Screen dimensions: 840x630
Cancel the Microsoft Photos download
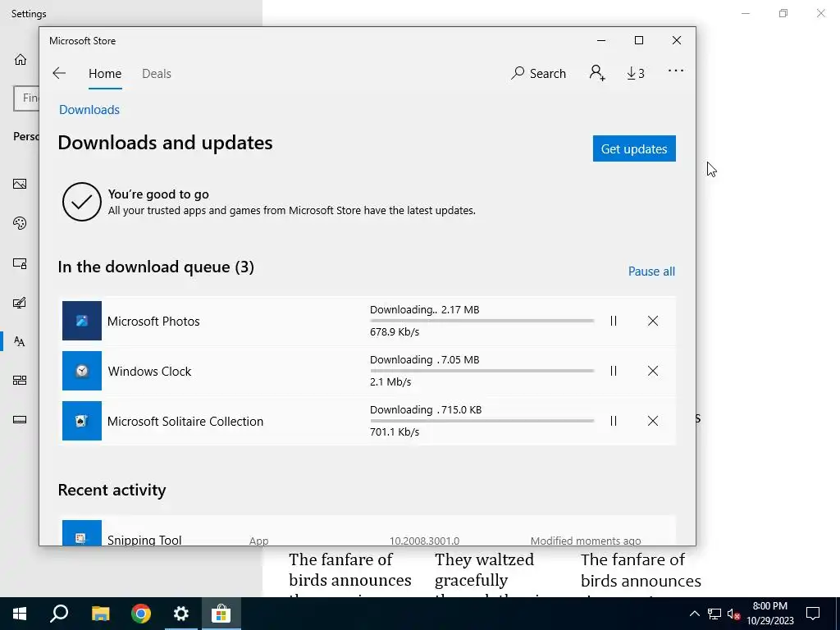coord(652,321)
